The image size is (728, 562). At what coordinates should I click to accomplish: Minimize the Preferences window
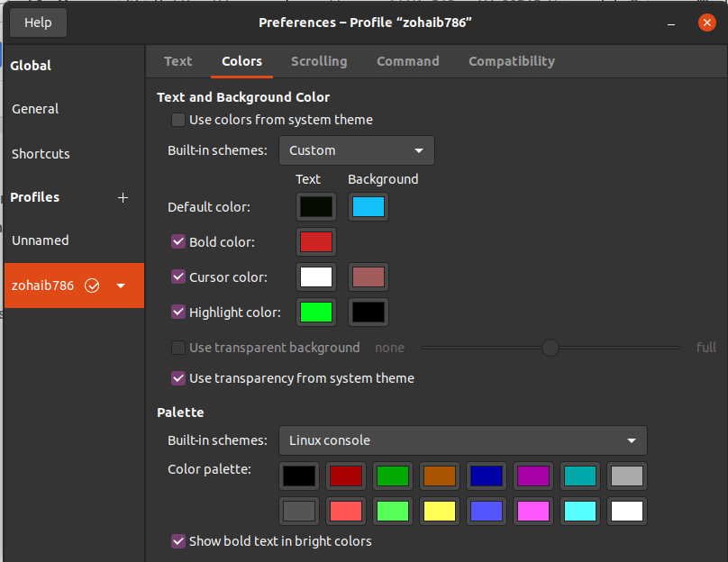coord(671,23)
